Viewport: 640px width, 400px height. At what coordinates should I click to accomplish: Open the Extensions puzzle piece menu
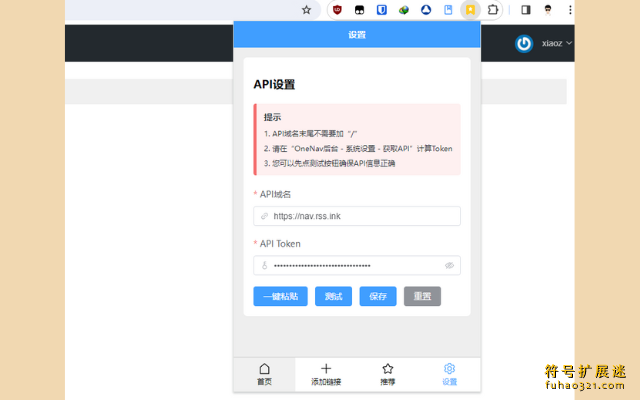click(493, 10)
